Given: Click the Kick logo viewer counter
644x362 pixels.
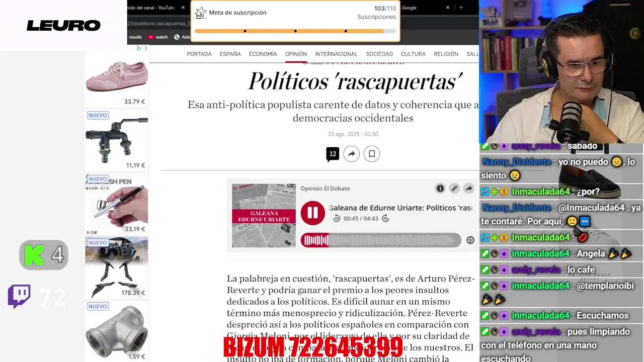Looking at the screenshot, I should [x=44, y=255].
